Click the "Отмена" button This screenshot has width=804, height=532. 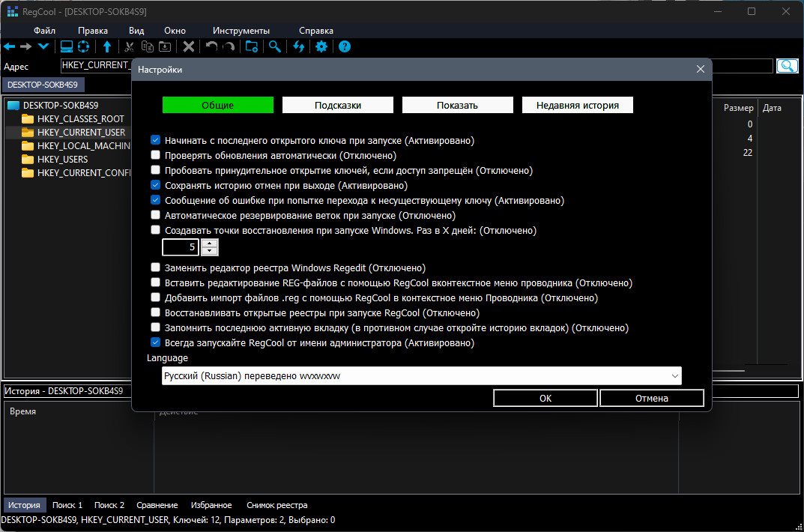tap(651, 398)
